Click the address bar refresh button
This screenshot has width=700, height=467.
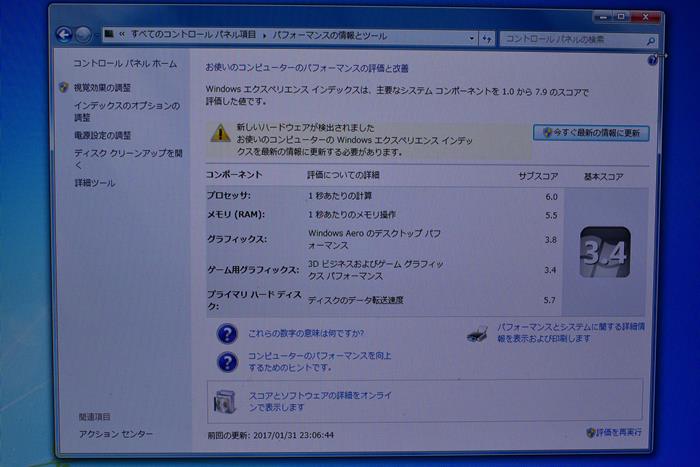(487, 39)
